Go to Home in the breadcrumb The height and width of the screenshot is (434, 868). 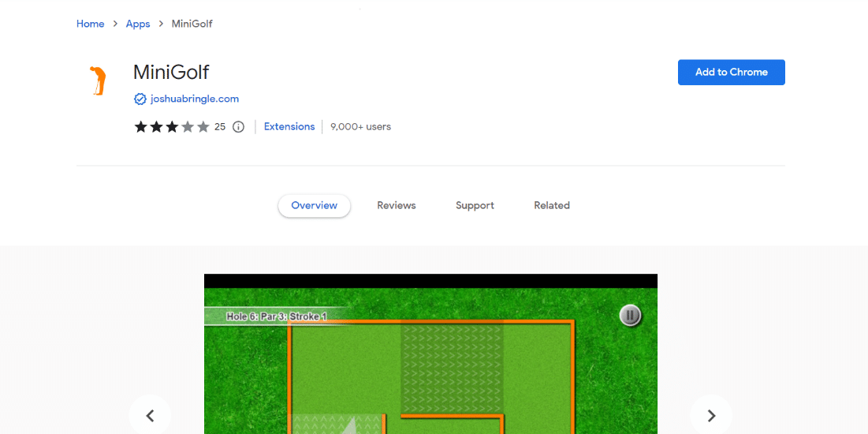90,24
